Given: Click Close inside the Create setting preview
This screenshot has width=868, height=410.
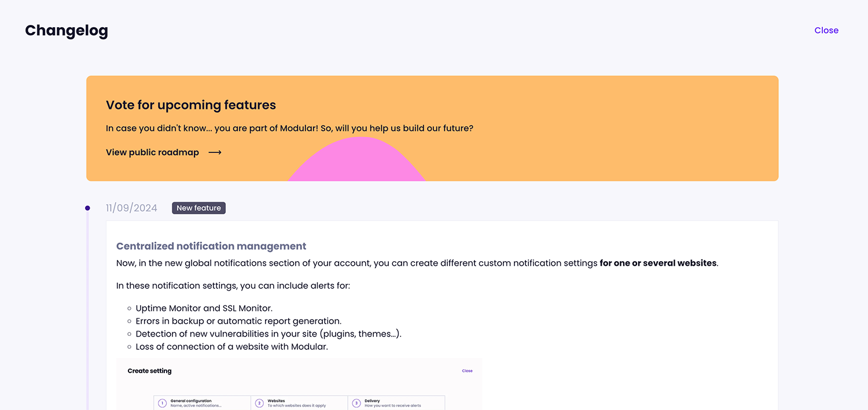Looking at the screenshot, I should tap(467, 371).
